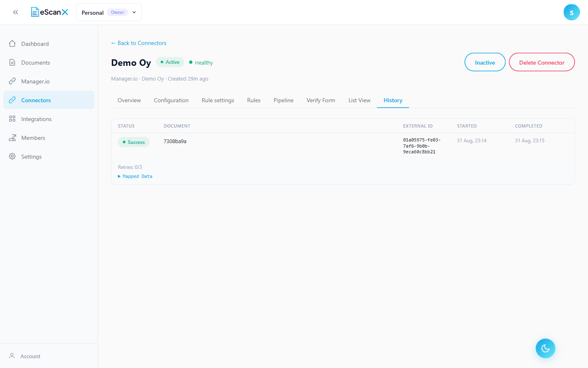The image size is (588, 368).
Task: Click the Documents file icon
Action: pos(12,63)
